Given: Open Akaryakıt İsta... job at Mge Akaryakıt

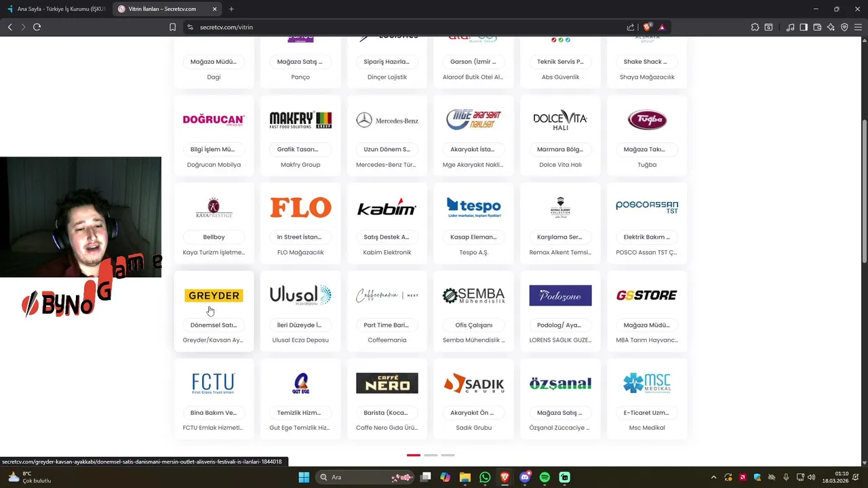Looking at the screenshot, I should pos(474,149).
